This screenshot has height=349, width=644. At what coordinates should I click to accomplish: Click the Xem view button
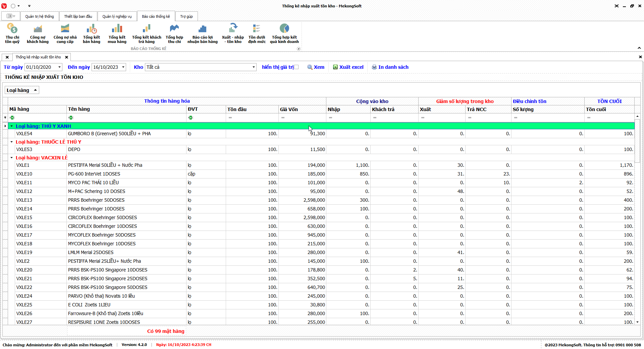coord(316,67)
